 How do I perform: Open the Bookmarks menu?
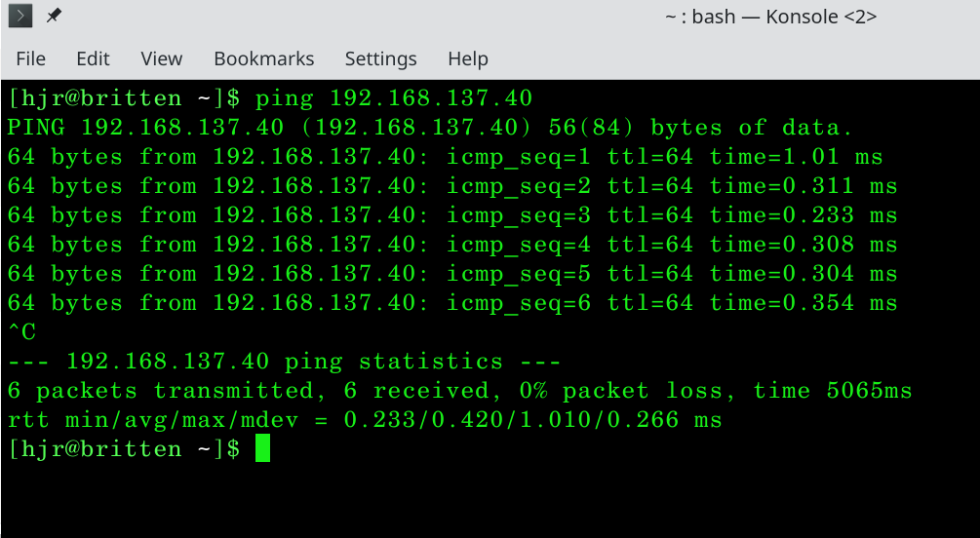click(264, 58)
